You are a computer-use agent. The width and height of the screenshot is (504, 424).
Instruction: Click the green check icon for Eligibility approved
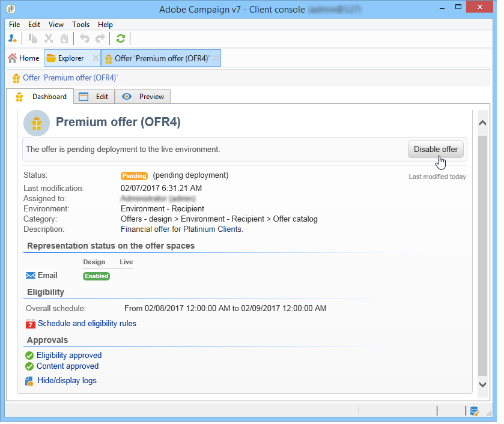point(29,356)
